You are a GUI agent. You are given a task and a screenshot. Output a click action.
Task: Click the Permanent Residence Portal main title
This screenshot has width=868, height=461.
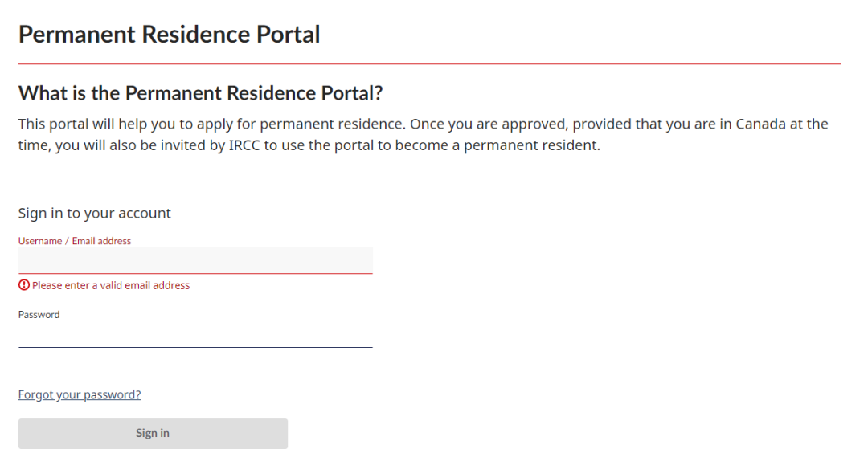(x=170, y=35)
